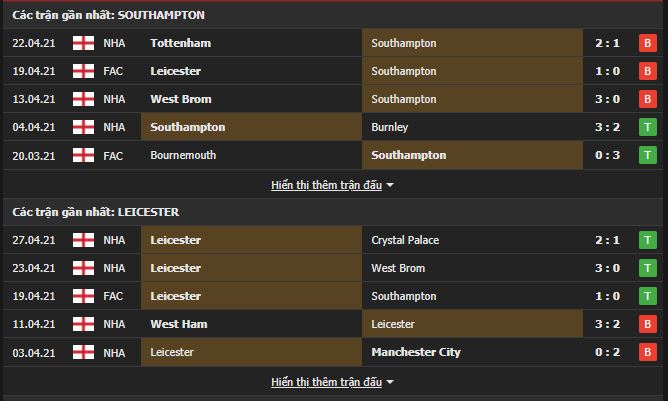Click red B badge for West Ham match
Screen dimensions: 668x401
[647, 324]
